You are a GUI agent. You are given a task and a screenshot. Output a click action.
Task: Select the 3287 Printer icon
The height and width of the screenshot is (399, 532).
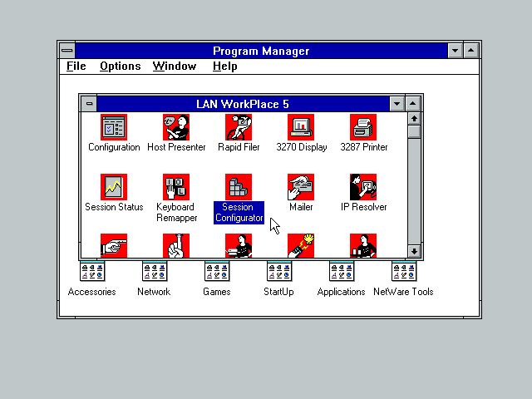[363, 127]
